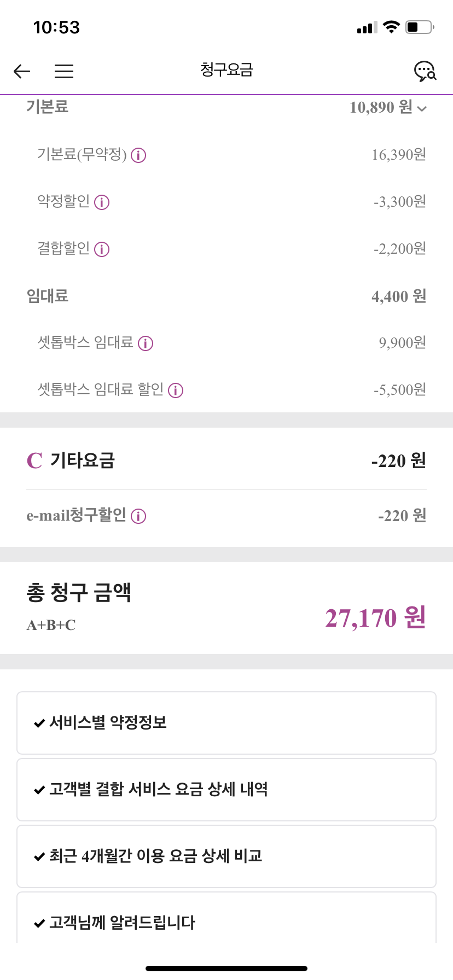453x980 pixels.
Task: Expand 고객님께 알려드립니다 section
Action: tap(226, 922)
